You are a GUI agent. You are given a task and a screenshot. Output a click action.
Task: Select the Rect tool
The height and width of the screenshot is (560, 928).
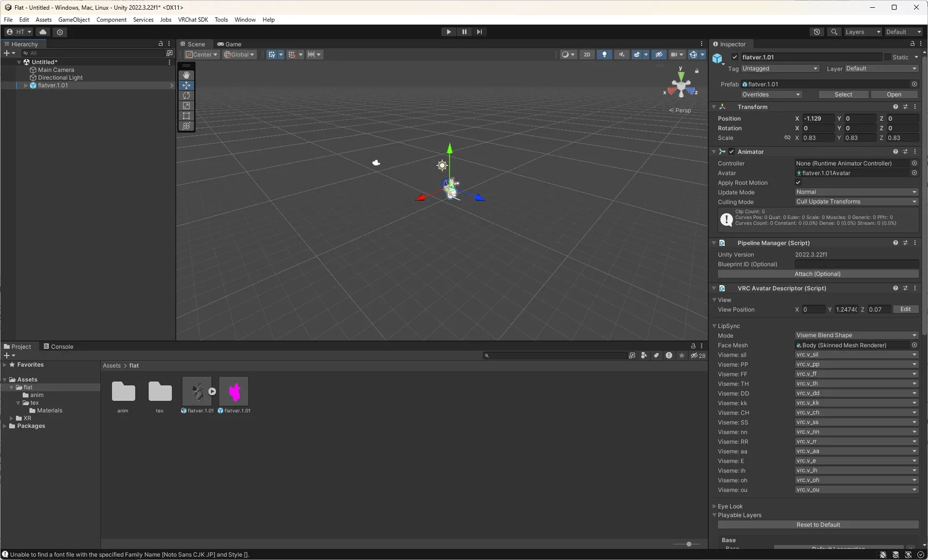[186, 116]
